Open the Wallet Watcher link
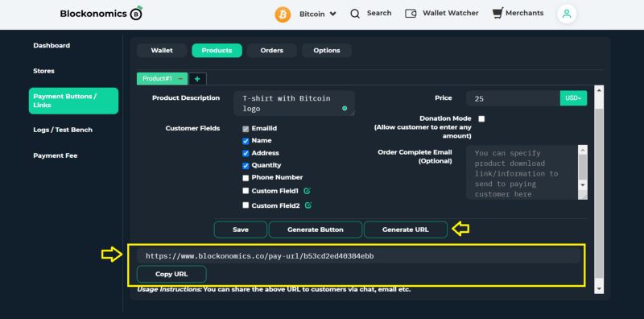 tap(451, 13)
